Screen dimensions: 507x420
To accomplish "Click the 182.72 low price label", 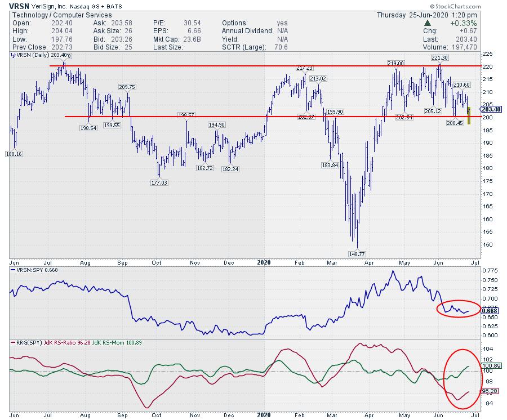I will point(205,168).
